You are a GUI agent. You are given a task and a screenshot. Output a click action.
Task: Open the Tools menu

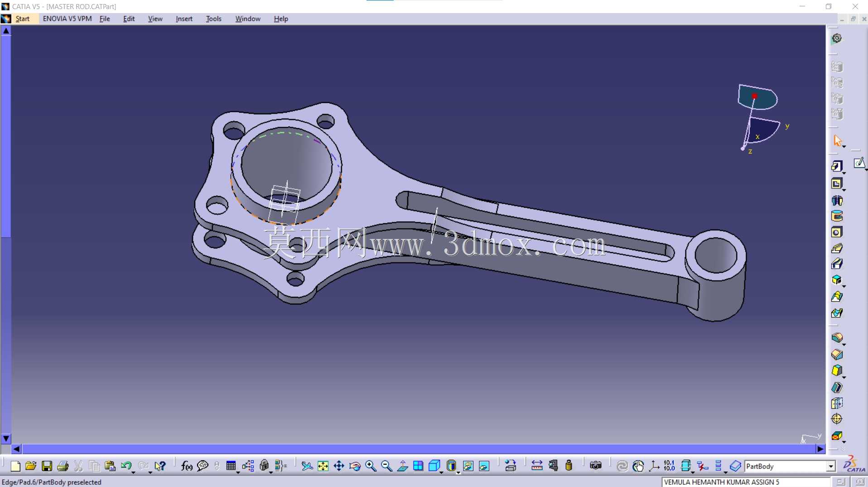(213, 19)
